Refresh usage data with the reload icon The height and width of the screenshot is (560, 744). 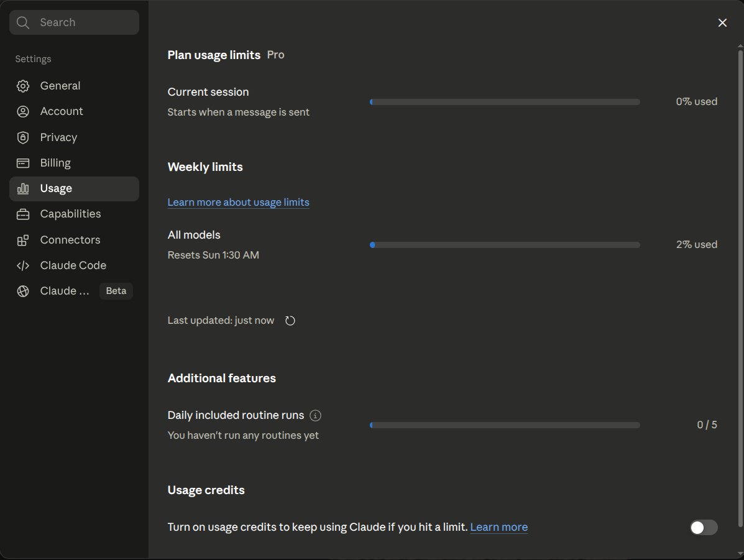click(x=290, y=321)
